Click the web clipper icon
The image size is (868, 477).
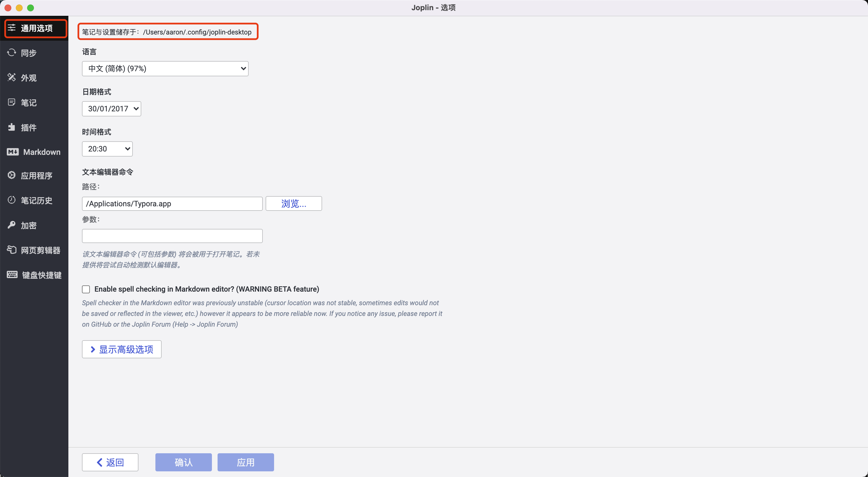point(12,250)
